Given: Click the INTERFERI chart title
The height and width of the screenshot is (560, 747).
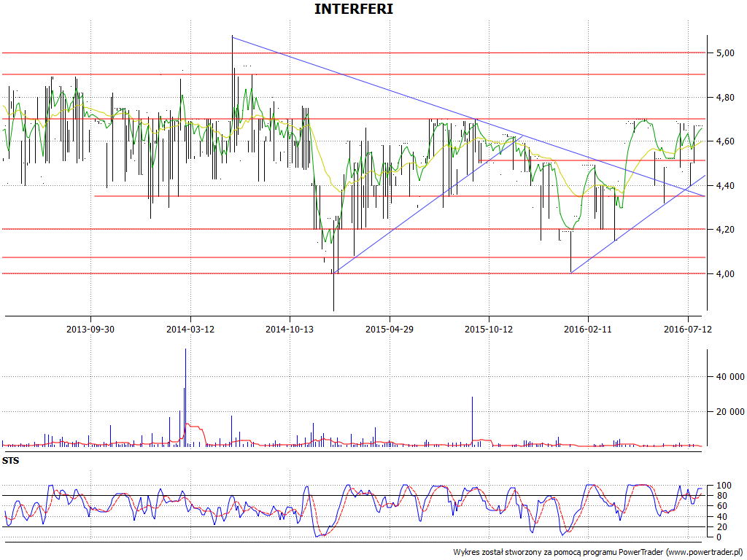Looking at the screenshot, I should point(354,9).
